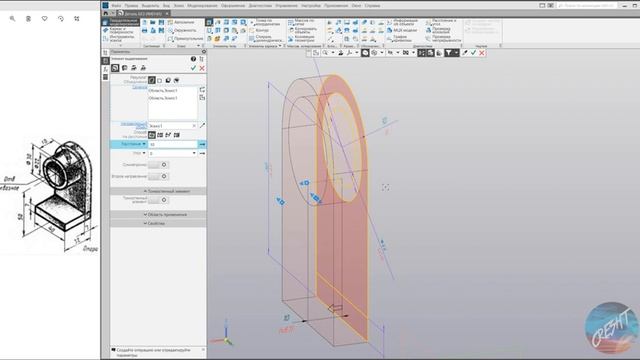Open Проверка коллизий tool
The width and height of the screenshot is (640, 360).
[438, 30]
